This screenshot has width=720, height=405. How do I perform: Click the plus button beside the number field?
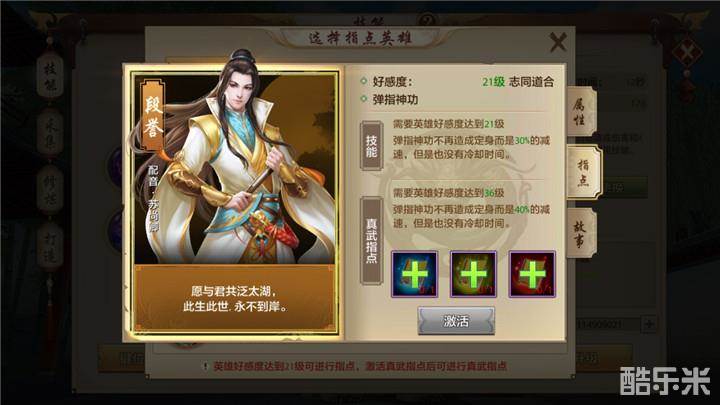coord(649,324)
